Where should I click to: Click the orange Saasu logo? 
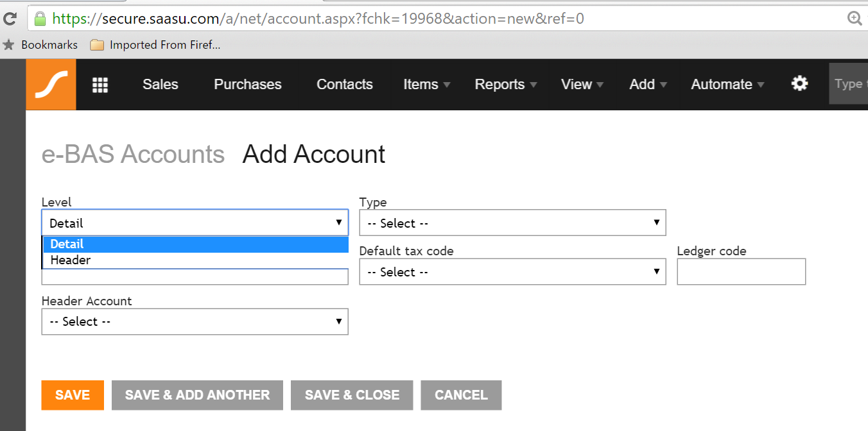tap(51, 85)
